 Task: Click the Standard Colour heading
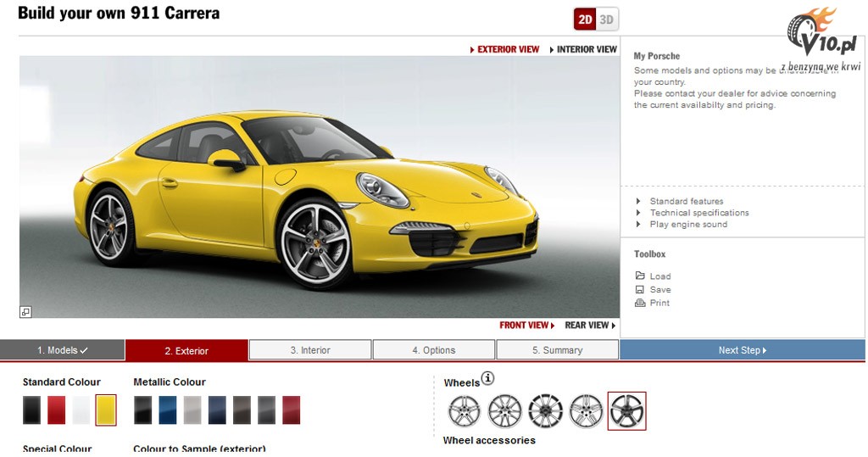coord(61,382)
